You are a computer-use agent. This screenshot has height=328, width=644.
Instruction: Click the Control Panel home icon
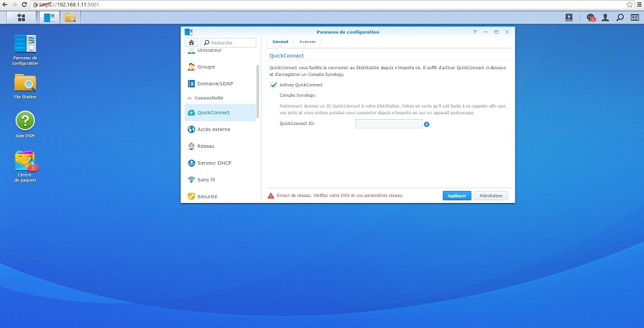tap(191, 42)
